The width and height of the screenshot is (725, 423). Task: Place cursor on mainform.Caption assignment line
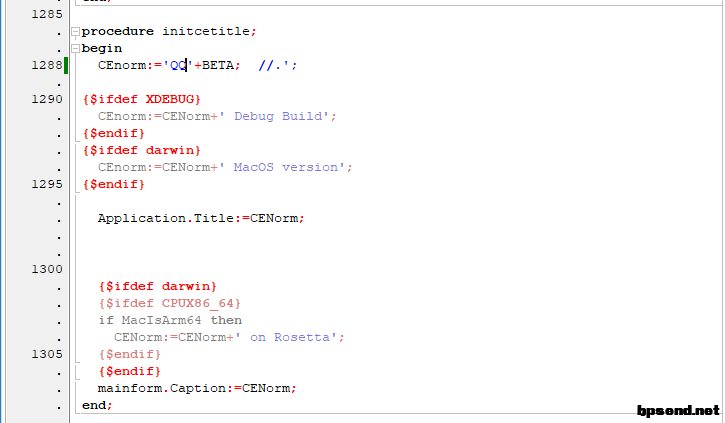click(197, 388)
